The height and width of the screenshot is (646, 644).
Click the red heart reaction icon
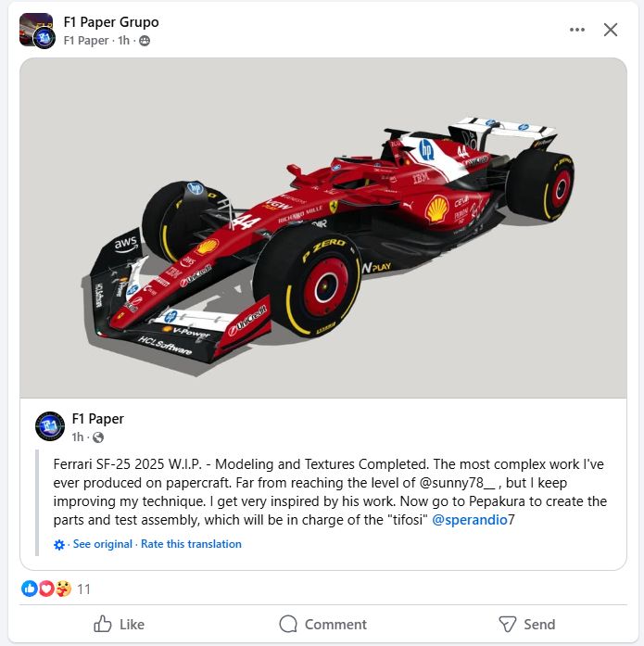46,589
